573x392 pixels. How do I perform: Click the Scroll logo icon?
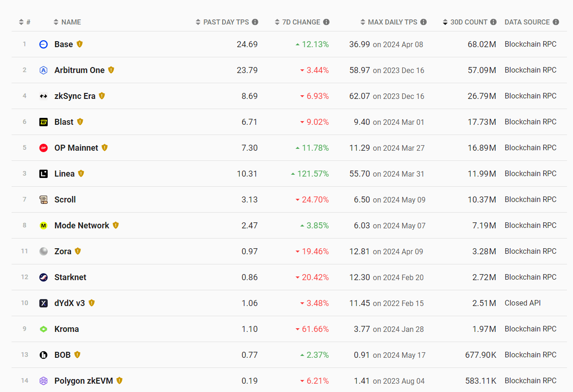(x=44, y=200)
